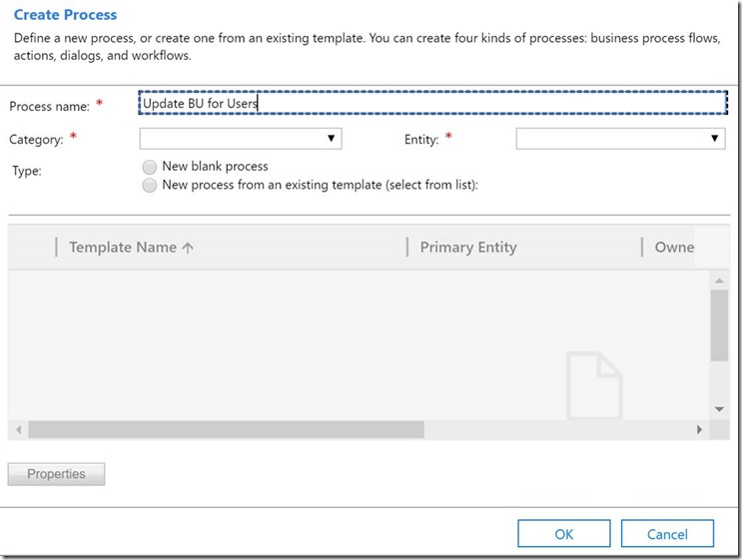
Task: Click the Primary Entity column header
Action: click(x=468, y=248)
